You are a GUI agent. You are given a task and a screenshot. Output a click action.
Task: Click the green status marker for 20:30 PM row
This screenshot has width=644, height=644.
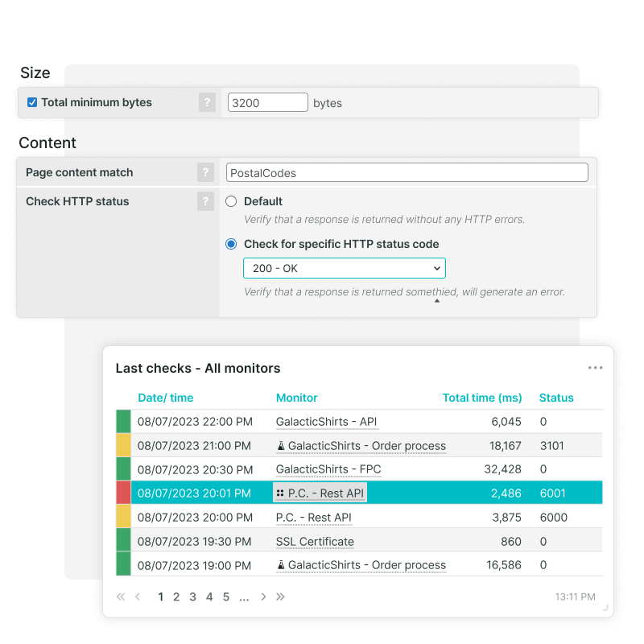click(x=123, y=469)
